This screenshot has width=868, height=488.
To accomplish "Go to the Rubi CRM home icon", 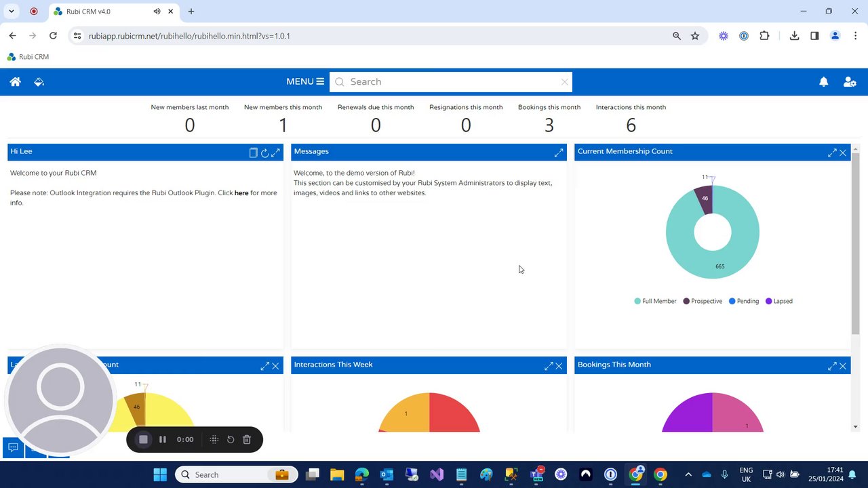I will click(15, 82).
